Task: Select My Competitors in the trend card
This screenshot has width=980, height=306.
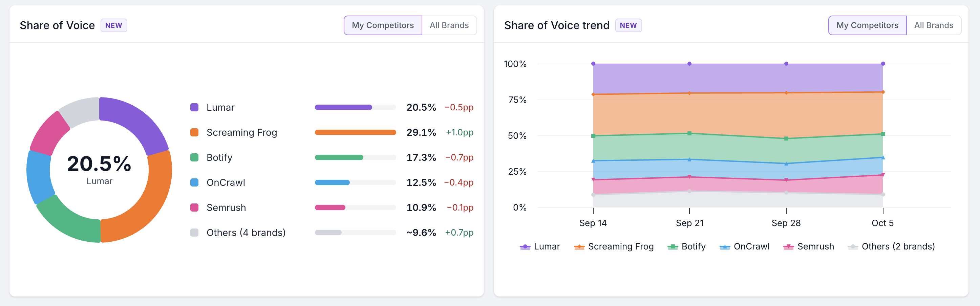Action: [x=867, y=25]
